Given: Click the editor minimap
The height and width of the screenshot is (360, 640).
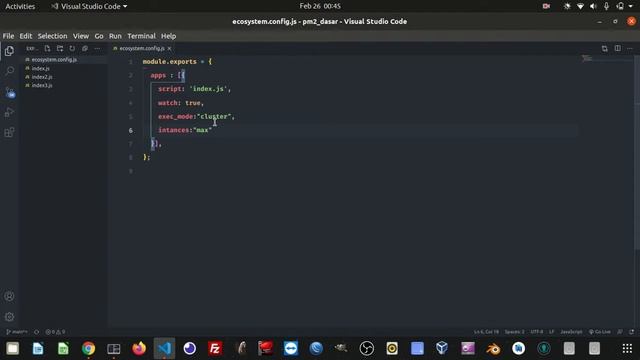Looking at the screenshot, I should 587,59.
